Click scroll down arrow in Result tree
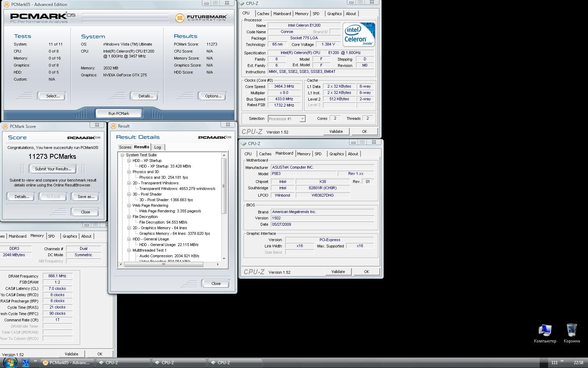588x368 pixels. (x=224, y=259)
